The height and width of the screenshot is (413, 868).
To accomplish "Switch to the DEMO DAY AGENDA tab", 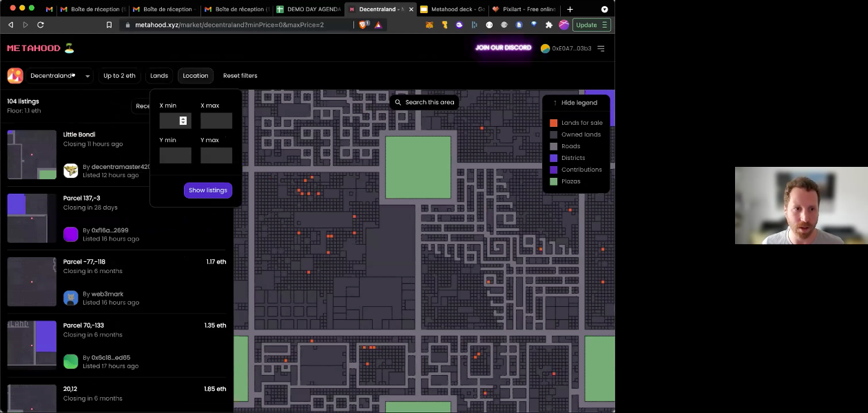I will [x=309, y=9].
